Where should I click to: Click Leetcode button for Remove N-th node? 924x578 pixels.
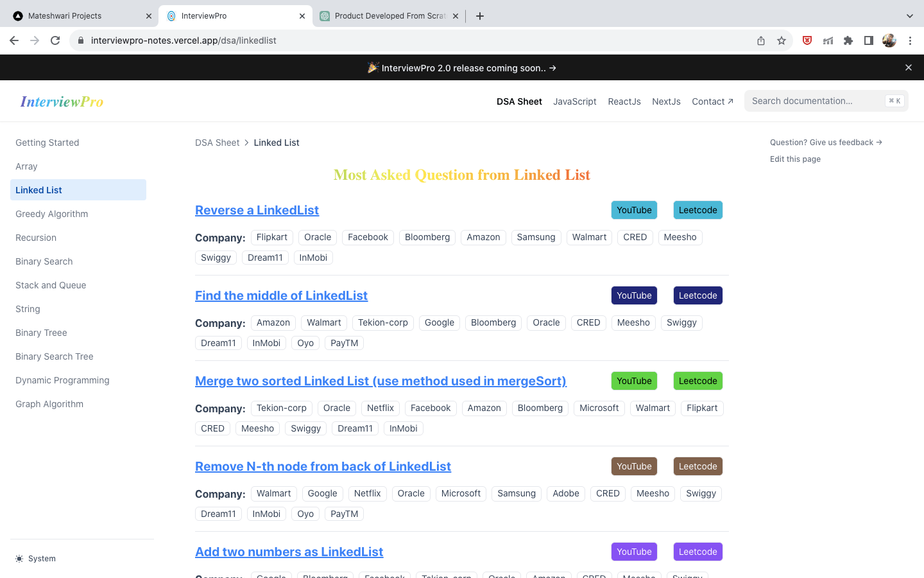[698, 466]
